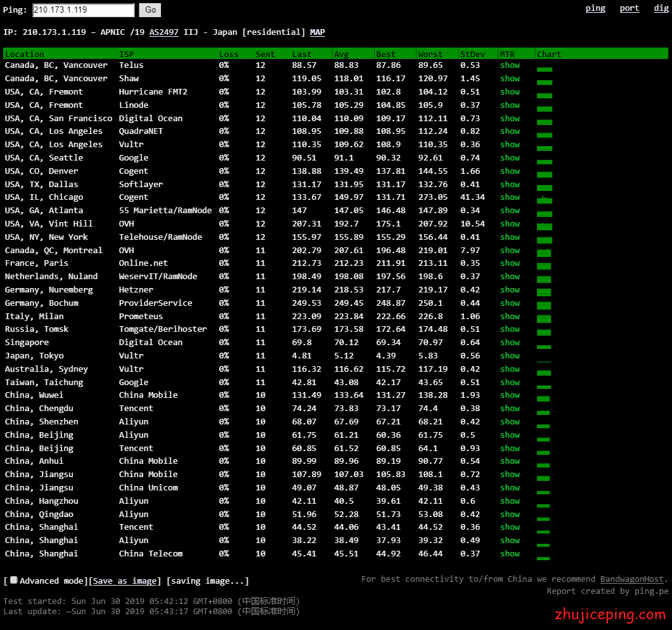Image resolution: width=672 pixels, height=630 pixels.
Task: Click the Worst column header
Action: [430, 54]
